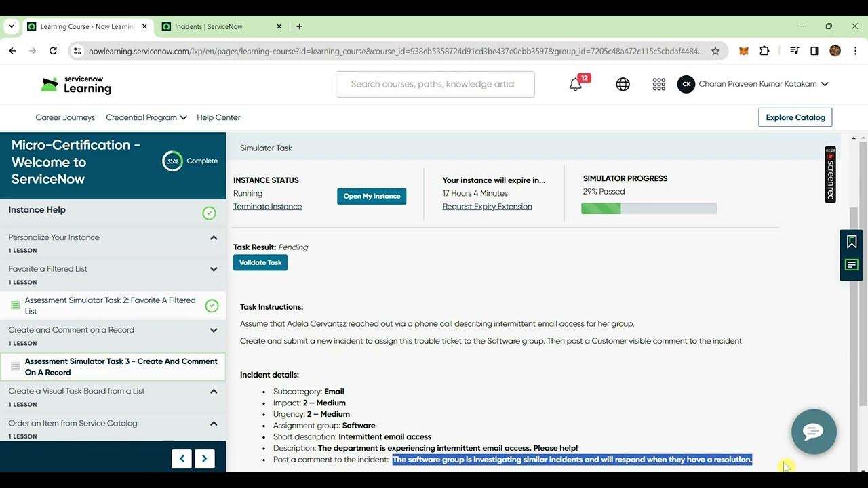Screen dimensions: 868x488
Task: Click '17 Hours 4 Minutes' expiry text
Action: pos(475,193)
